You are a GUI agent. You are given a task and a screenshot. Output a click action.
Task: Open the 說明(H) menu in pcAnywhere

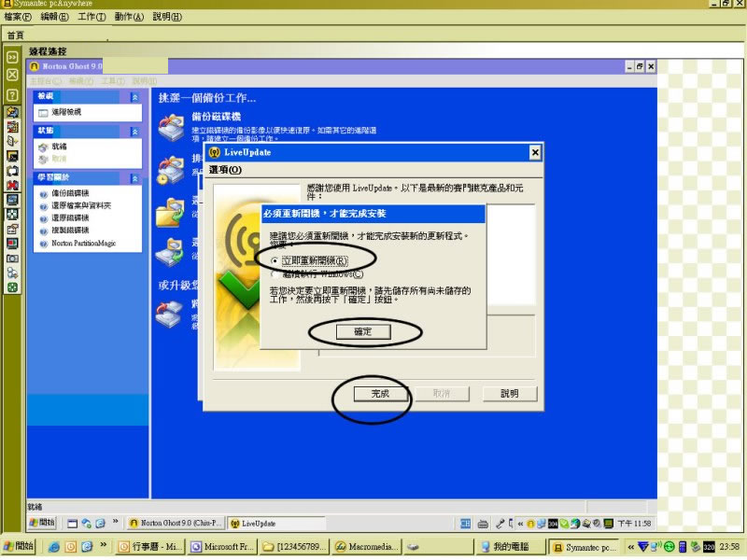tap(167, 17)
